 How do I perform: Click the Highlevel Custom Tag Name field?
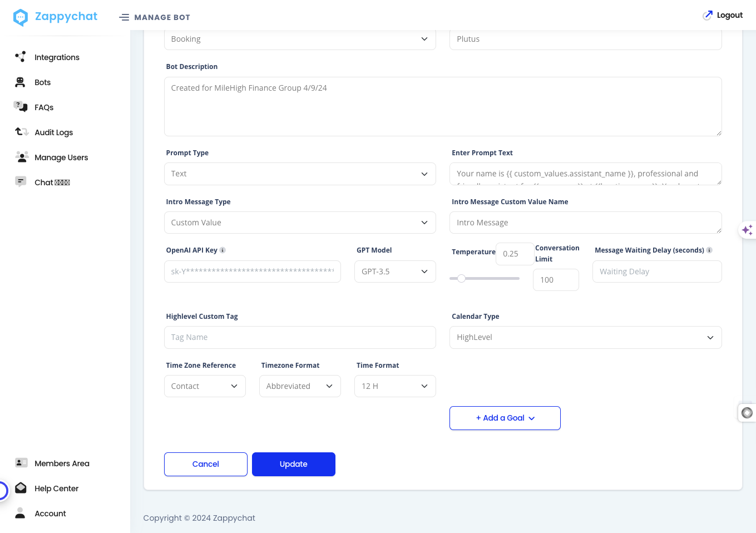(300, 337)
